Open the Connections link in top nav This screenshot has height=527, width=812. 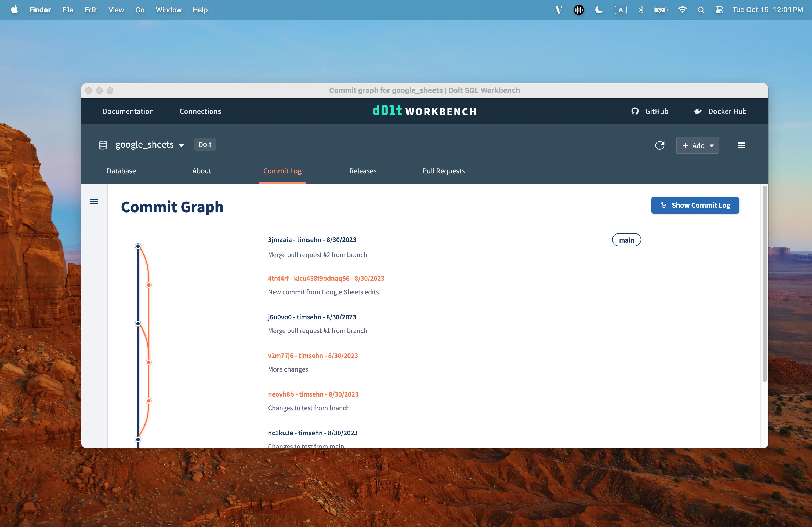coord(200,111)
